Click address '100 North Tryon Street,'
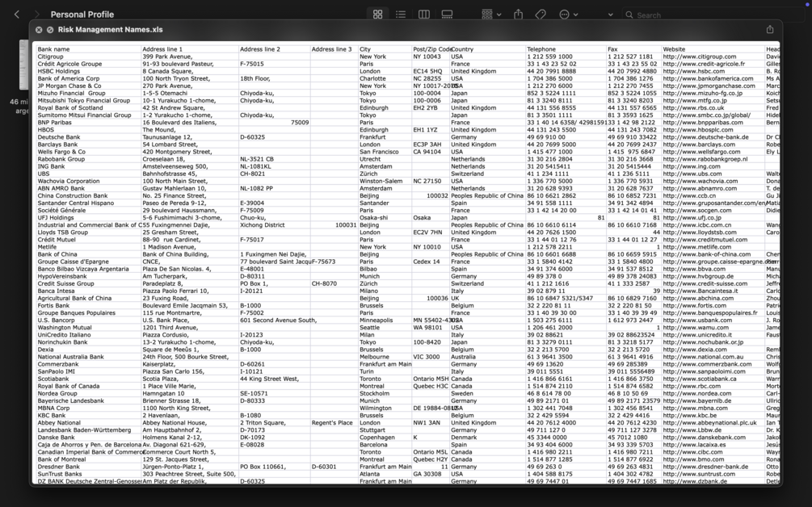The height and width of the screenshot is (507, 812). (x=176, y=78)
